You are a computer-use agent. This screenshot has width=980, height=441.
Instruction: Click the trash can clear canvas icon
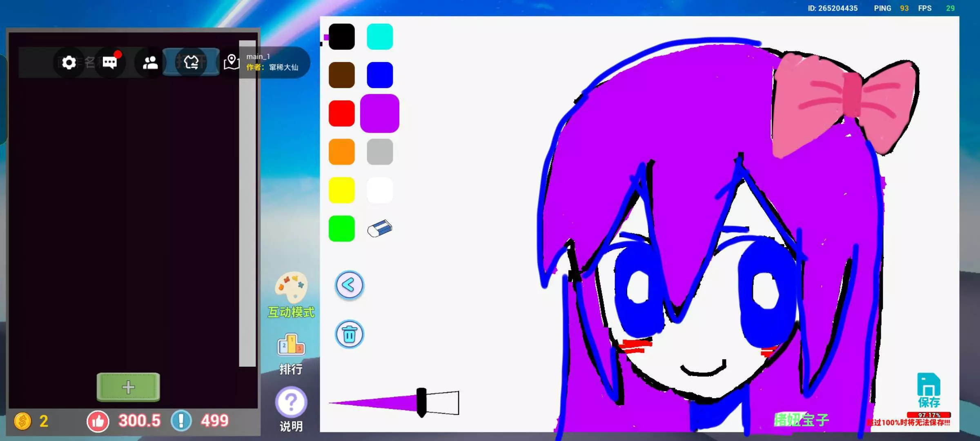tap(349, 334)
